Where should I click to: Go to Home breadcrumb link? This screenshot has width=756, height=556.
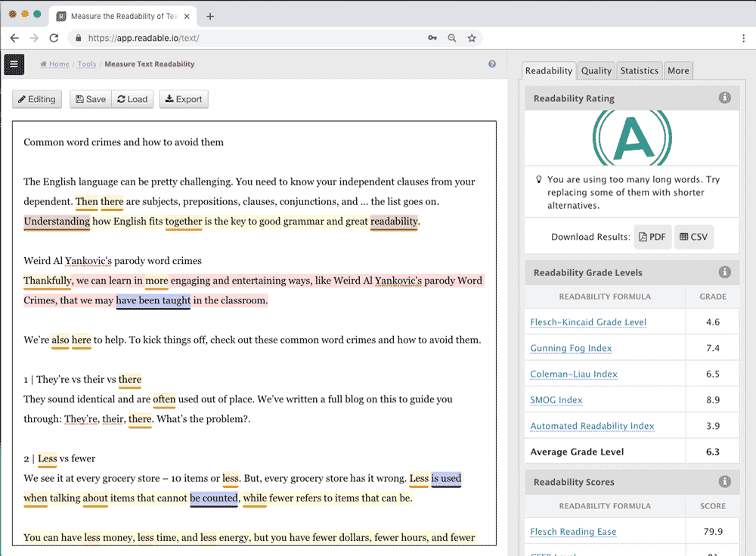pos(55,64)
